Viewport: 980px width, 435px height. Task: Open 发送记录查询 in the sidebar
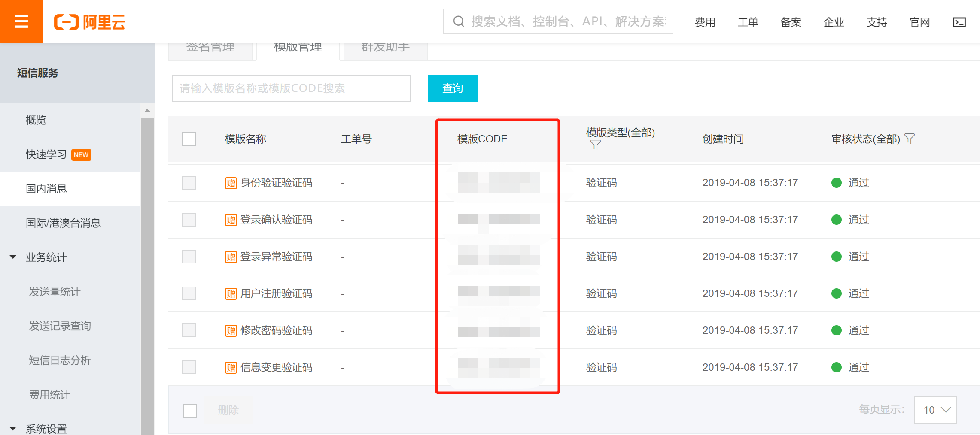coord(60,326)
